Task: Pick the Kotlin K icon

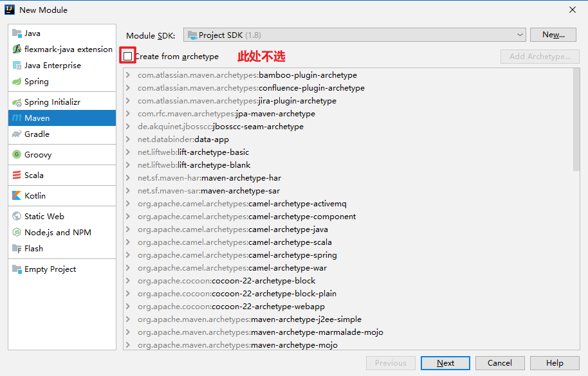Action: (x=17, y=195)
